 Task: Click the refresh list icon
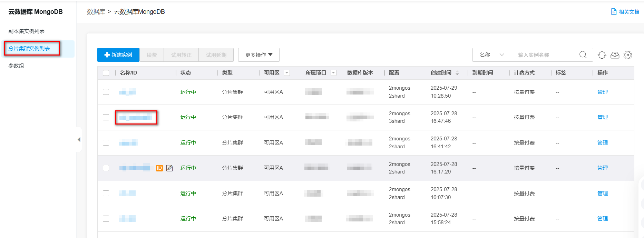coord(602,55)
